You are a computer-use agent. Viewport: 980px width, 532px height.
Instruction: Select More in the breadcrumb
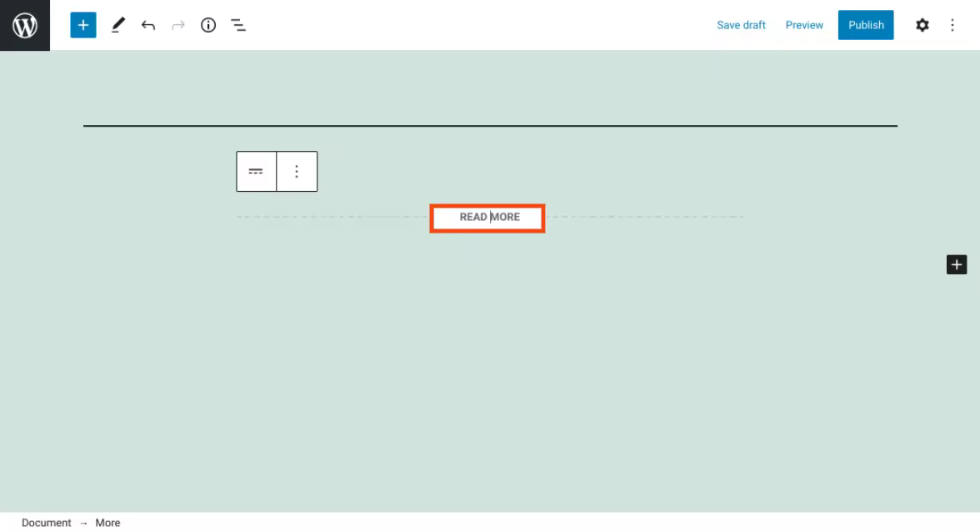tap(107, 523)
